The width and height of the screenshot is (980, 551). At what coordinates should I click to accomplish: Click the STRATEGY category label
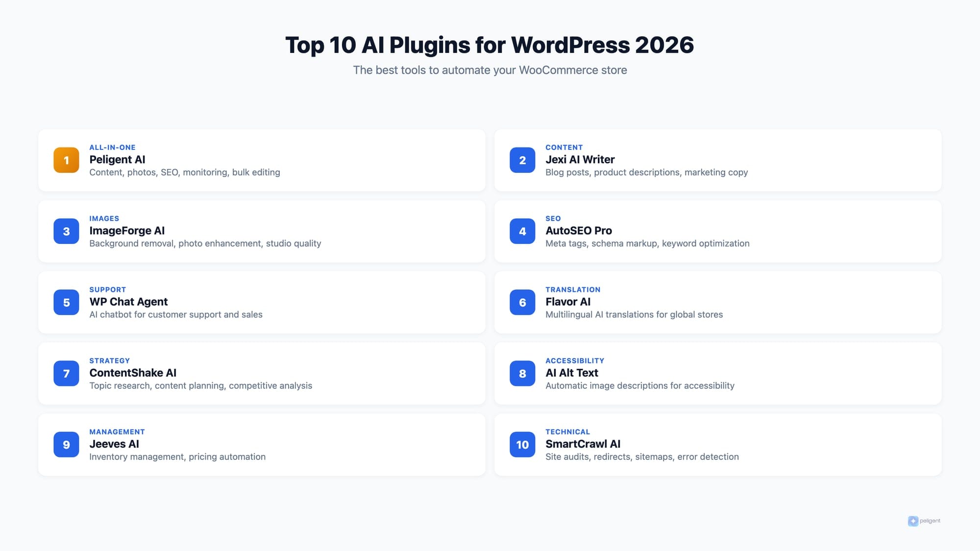(109, 360)
